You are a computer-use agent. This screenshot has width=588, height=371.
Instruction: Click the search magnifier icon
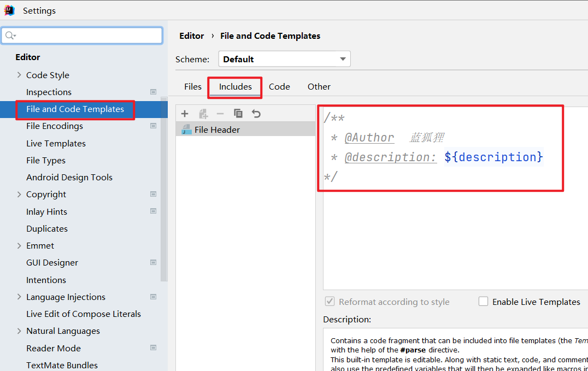coord(10,36)
